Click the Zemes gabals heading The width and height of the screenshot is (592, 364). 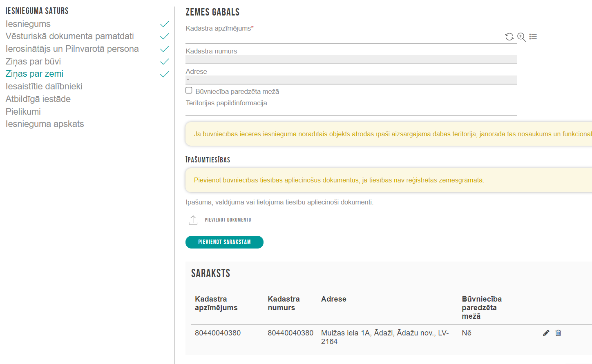[x=212, y=12]
